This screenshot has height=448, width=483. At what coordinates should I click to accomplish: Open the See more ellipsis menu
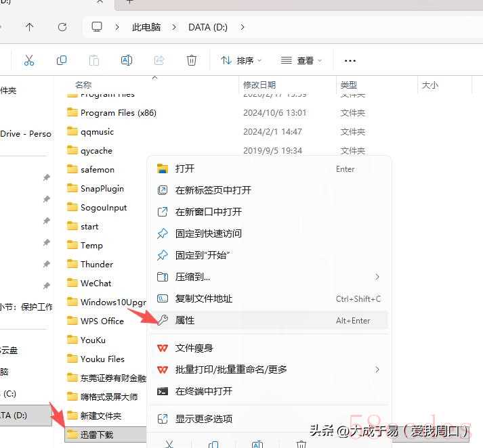350,61
